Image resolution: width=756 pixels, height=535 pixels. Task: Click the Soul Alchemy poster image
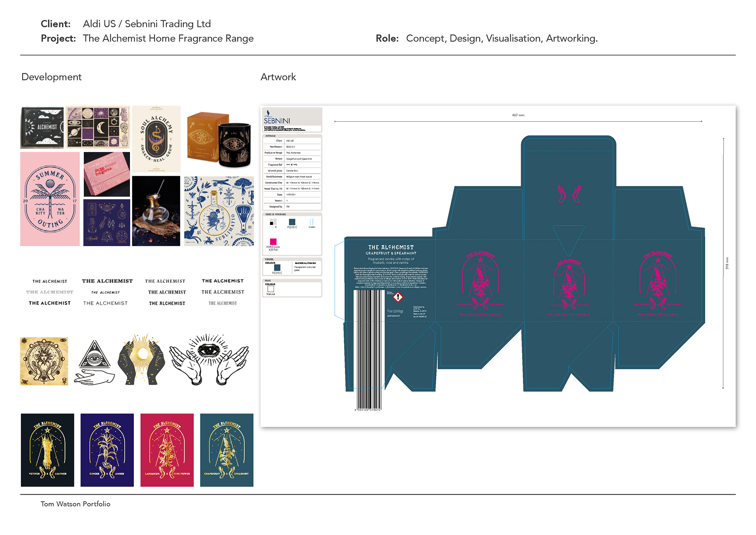[156, 139]
